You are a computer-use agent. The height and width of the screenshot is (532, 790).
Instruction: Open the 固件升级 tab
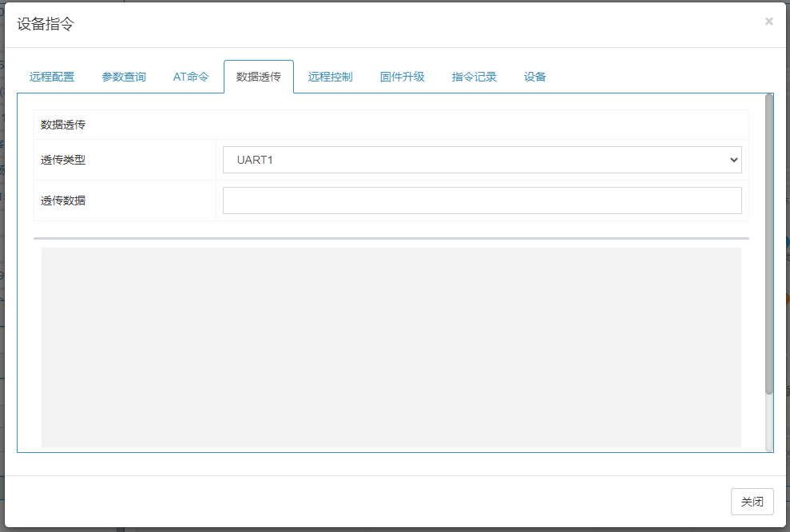(x=403, y=77)
